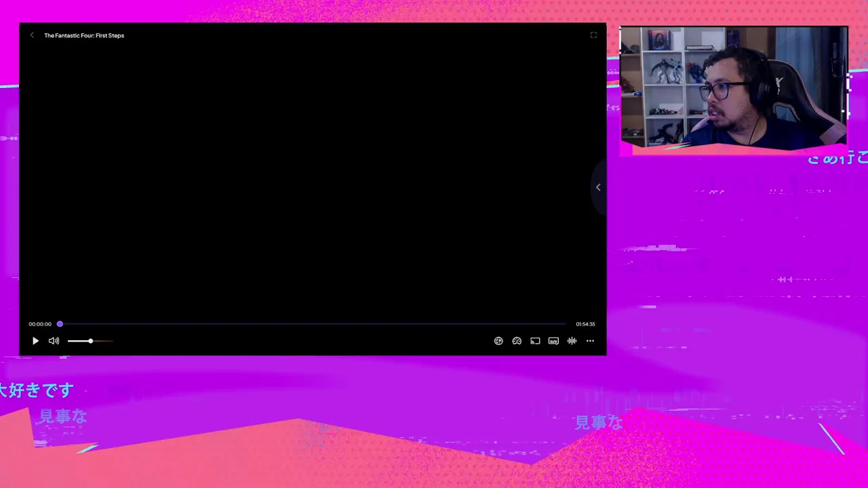Play the Fantastic Four movie
Image resolution: width=868 pixels, height=488 pixels.
[35, 341]
